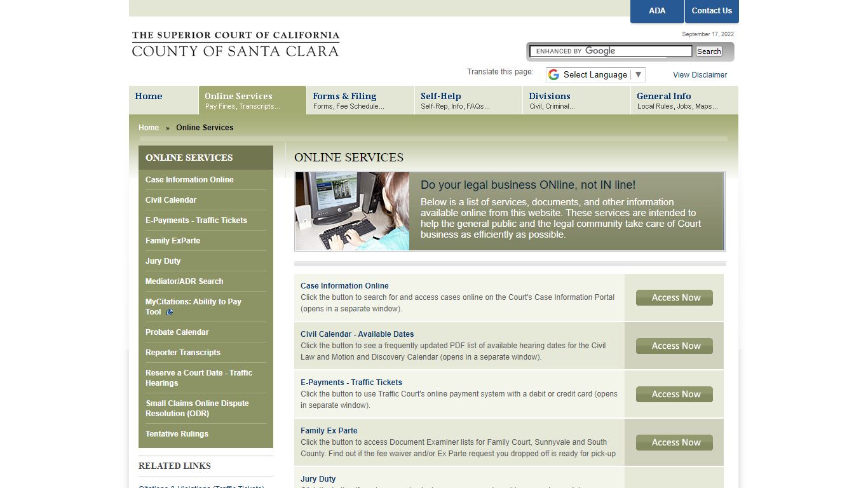The width and height of the screenshot is (868, 488).
Task: Open the View Disclaimer link
Action: click(x=700, y=75)
